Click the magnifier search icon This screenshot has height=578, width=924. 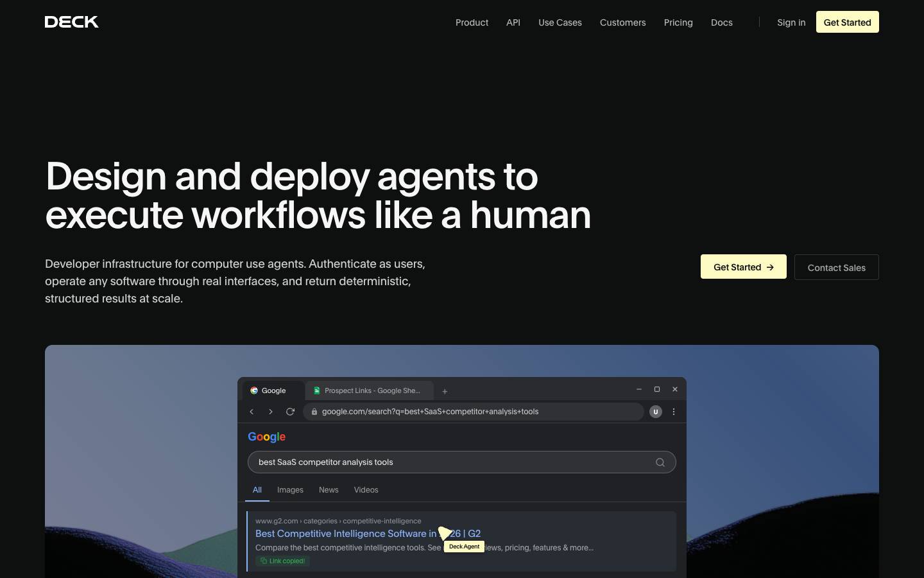(660, 462)
